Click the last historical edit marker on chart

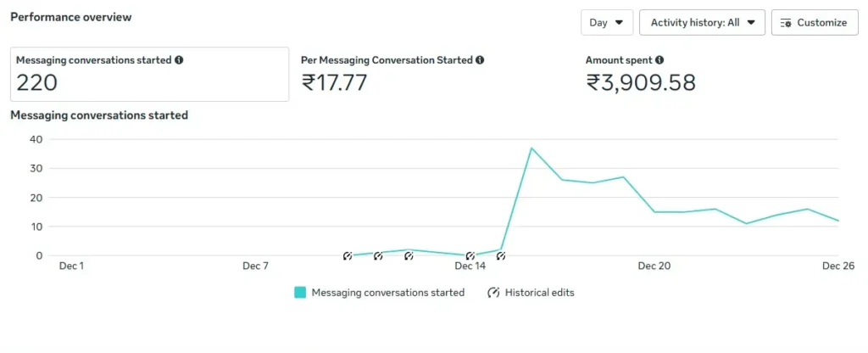[x=501, y=255]
